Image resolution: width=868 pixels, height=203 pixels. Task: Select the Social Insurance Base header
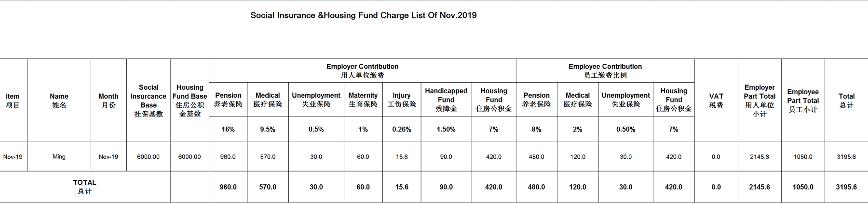[x=149, y=101]
